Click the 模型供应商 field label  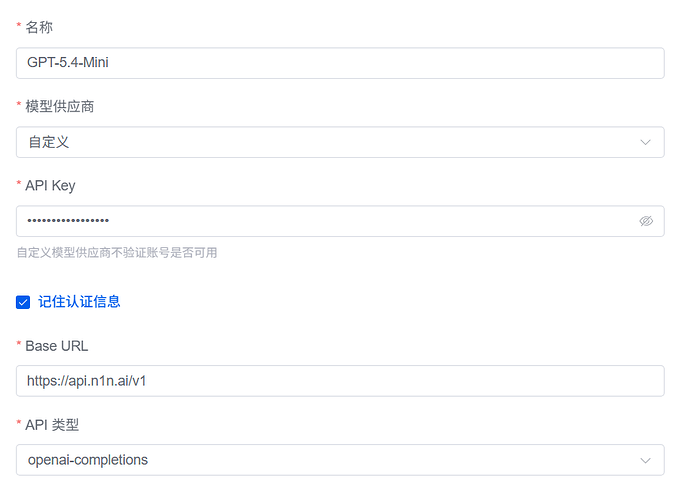(x=60, y=106)
